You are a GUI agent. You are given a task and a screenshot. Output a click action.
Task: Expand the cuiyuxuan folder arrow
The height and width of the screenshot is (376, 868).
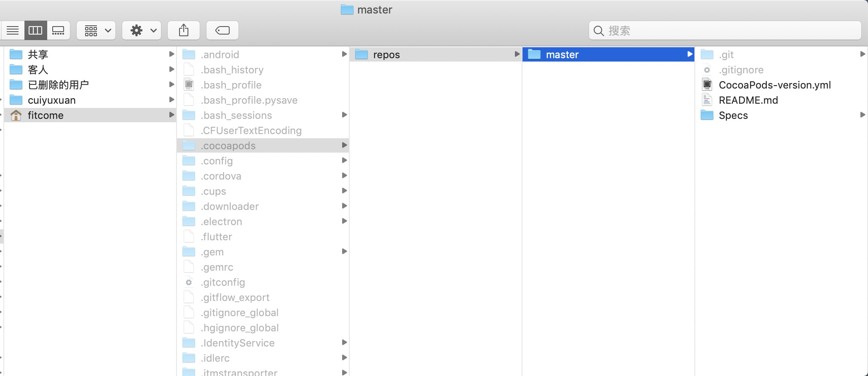point(171,99)
